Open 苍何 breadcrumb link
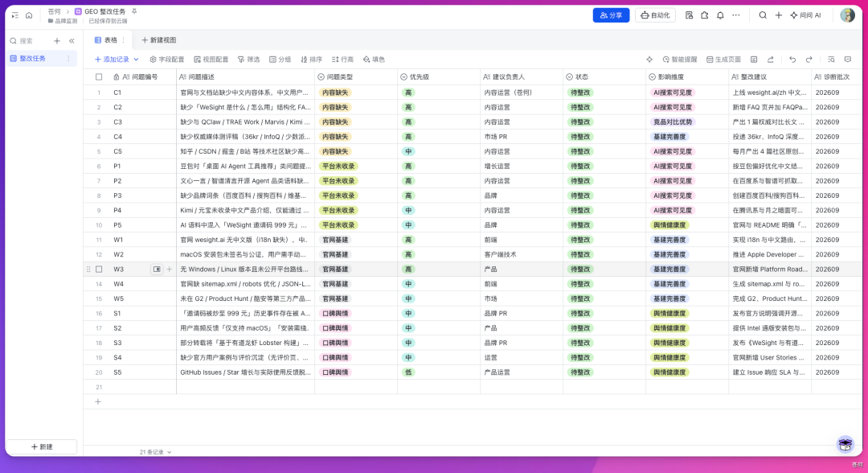The width and height of the screenshot is (868, 473). tap(55, 11)
